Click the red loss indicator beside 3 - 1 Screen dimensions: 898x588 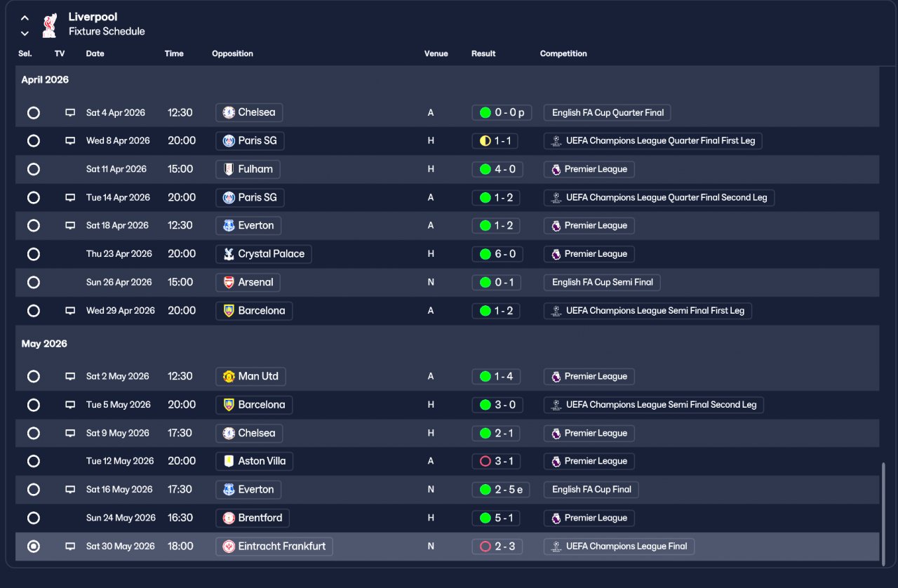coord(485,461)
